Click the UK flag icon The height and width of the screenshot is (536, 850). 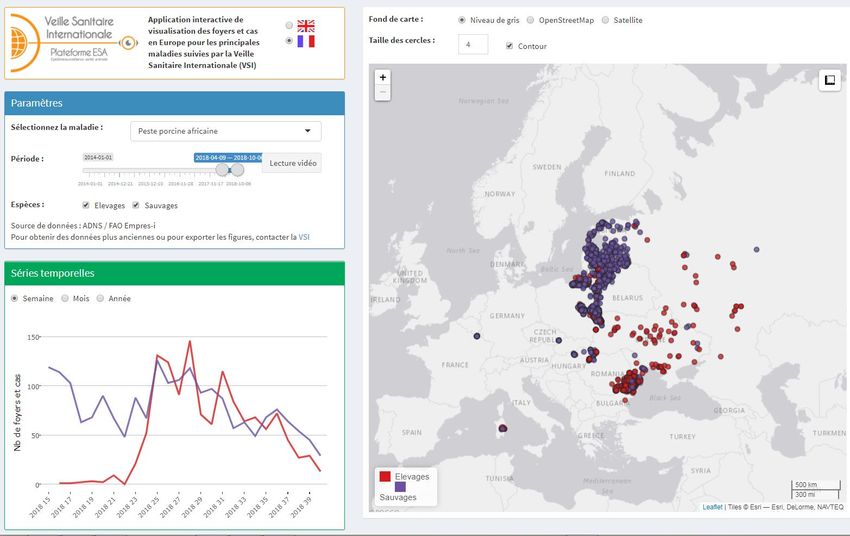point(305,25)
